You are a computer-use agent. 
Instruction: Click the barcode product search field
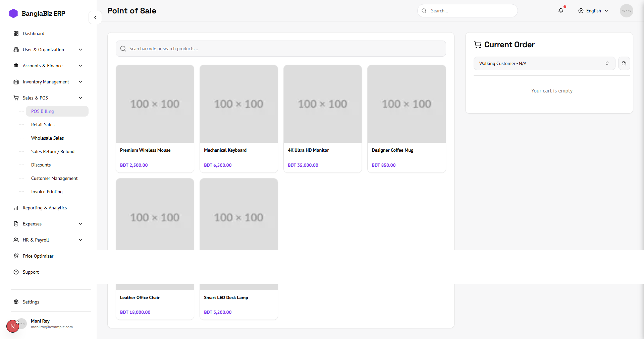(281, 49)
